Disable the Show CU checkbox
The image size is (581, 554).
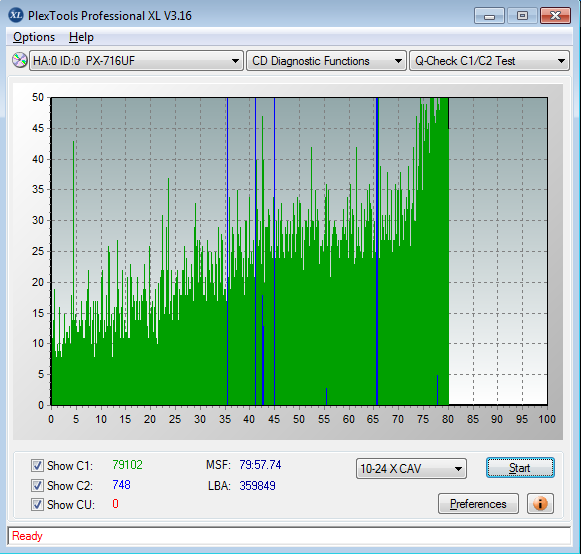pyautogui.click(x=37, y=504)
